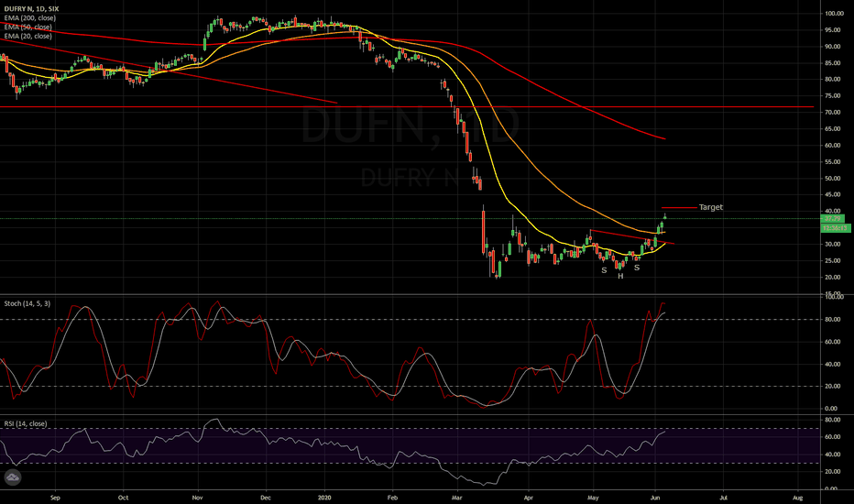Select the DUFRY N, 1D, SIX chart title
This screenshot has width=854, height=504.
(31, 9)
